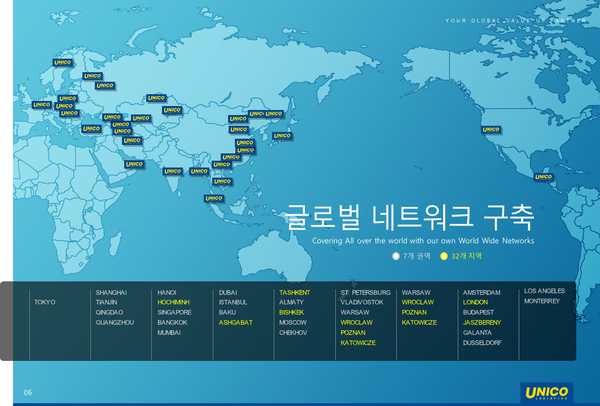600x406 pixels.
Task: Click the yellow HOCHIMINH city label
Action: click(x=174, y=302)
